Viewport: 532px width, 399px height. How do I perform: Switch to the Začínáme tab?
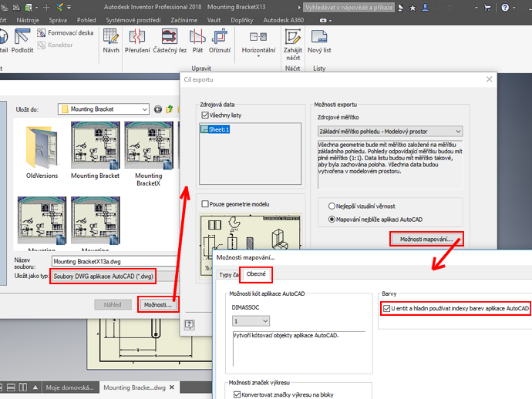184,20
